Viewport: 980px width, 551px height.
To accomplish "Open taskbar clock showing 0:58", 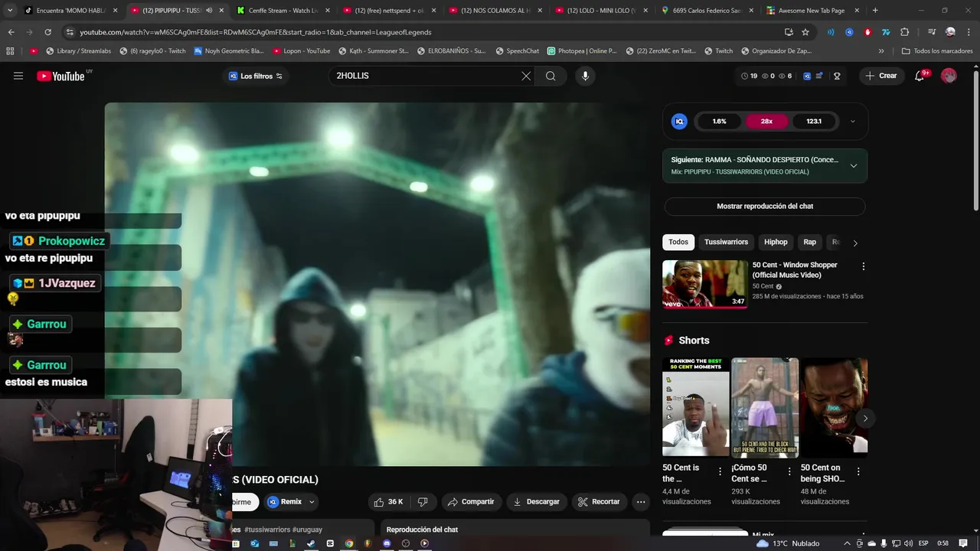I will click(x=943, y=543).
